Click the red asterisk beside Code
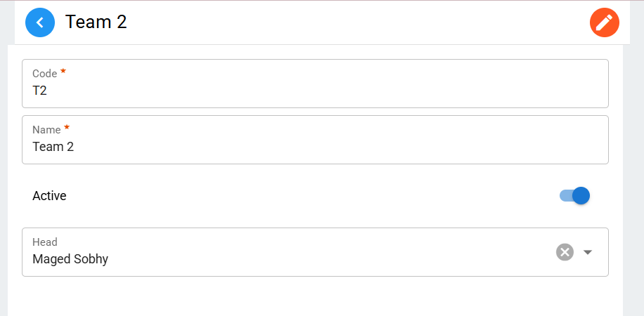Viewport: 644px width, 316px height. (x=63, y=72)
